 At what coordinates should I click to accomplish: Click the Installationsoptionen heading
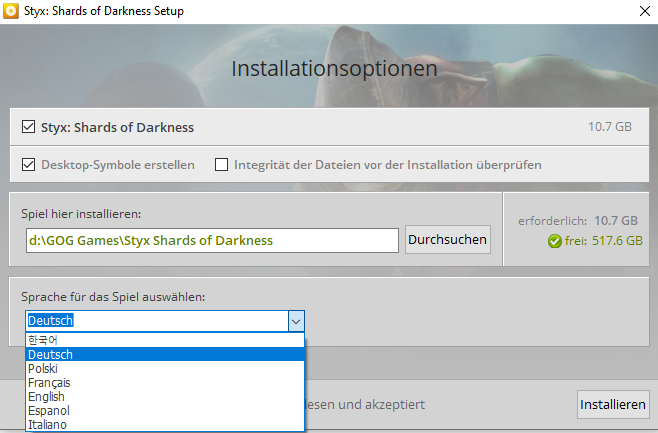(334, 69)
